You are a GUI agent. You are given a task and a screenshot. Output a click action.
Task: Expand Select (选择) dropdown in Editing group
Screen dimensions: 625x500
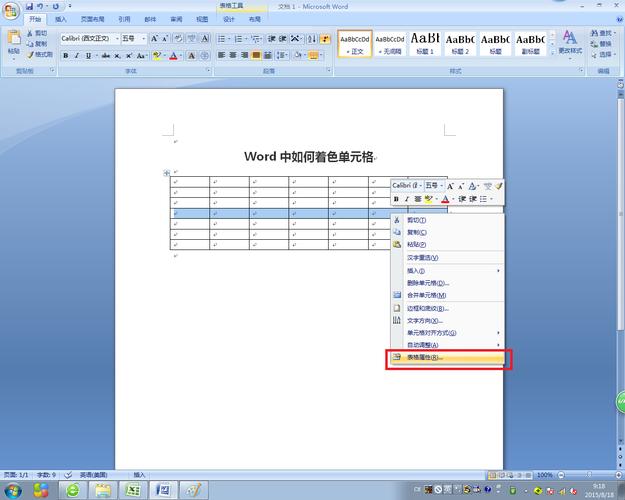click(x=603, y=55)
